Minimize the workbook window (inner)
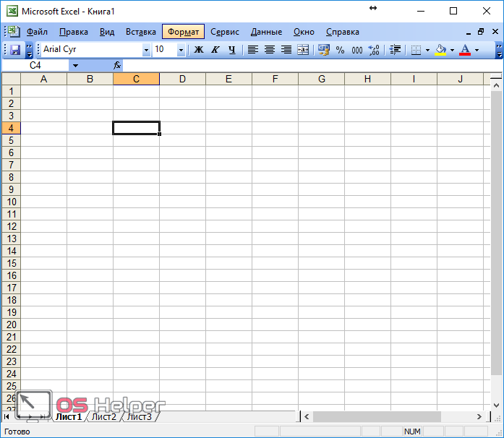This screenshot has width=504, height=438. pyautogui.click(x=469, y=32)
